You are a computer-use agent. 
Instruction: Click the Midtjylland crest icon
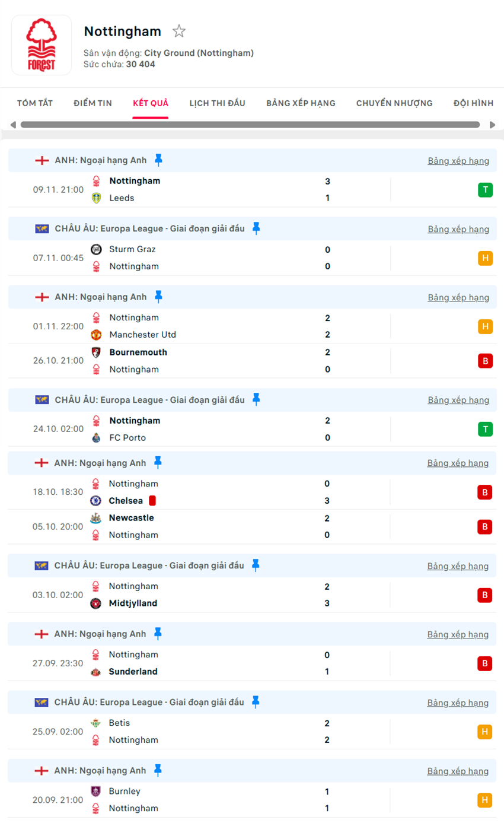(x=95, y=603)
